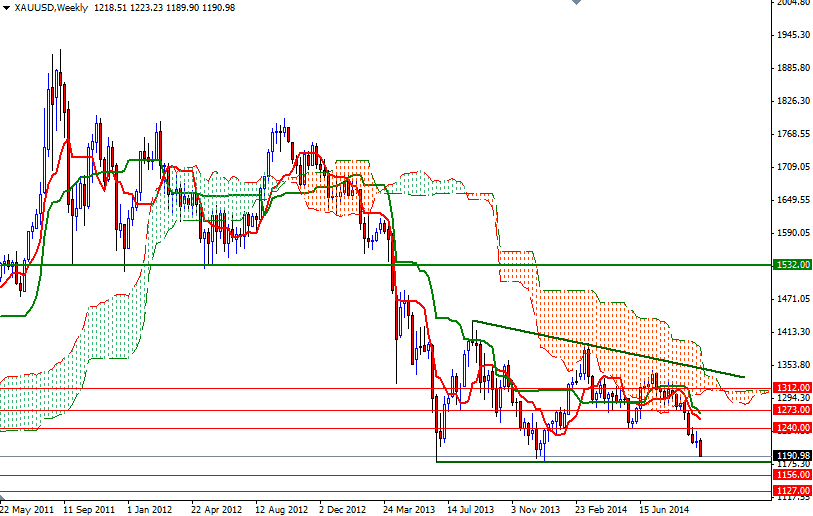Select the green horizontal line at 1532
The image size is (813, 516).
coord(300,265)
